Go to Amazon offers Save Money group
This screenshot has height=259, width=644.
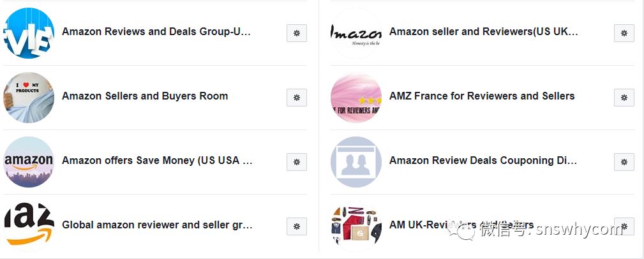point(157,161)
